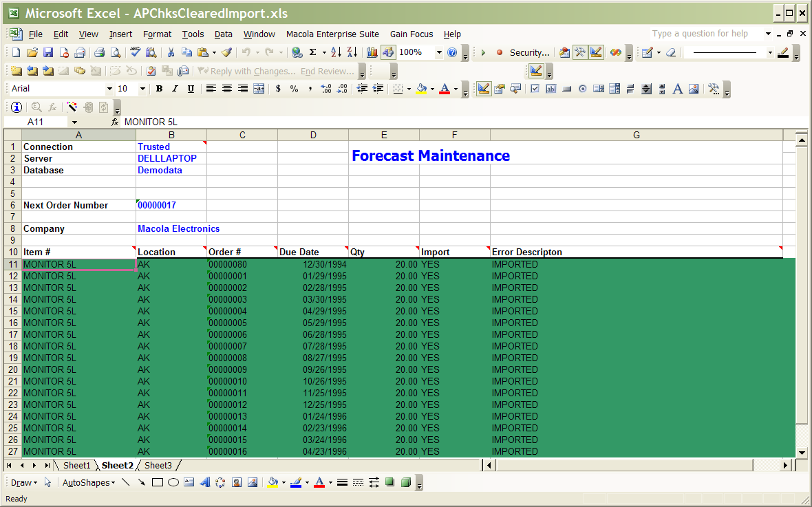Image resolution: width=812 pixels, height=507 pixels.
Task: Switch to the Sheet3 tab
Action: pyautogui.click(x=158, y=465)
